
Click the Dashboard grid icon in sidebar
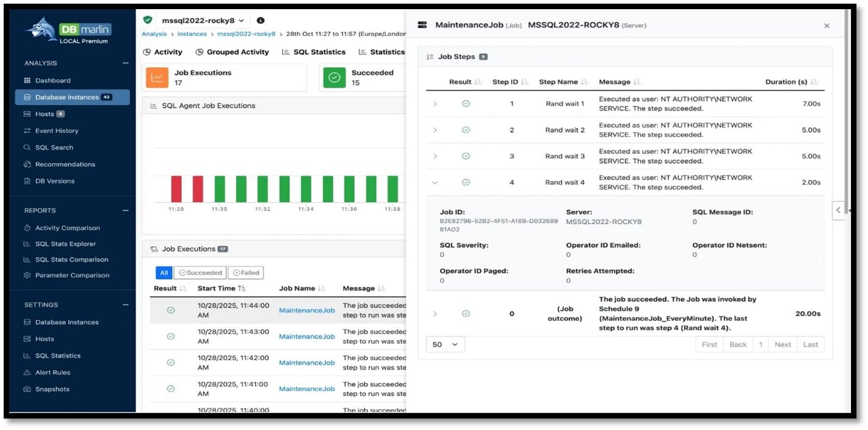point(27,81)
